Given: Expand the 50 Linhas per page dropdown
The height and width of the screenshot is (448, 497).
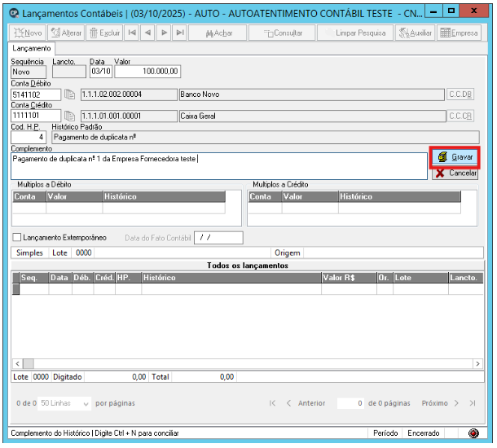Looking at the screenshot, I should point(64,403).
